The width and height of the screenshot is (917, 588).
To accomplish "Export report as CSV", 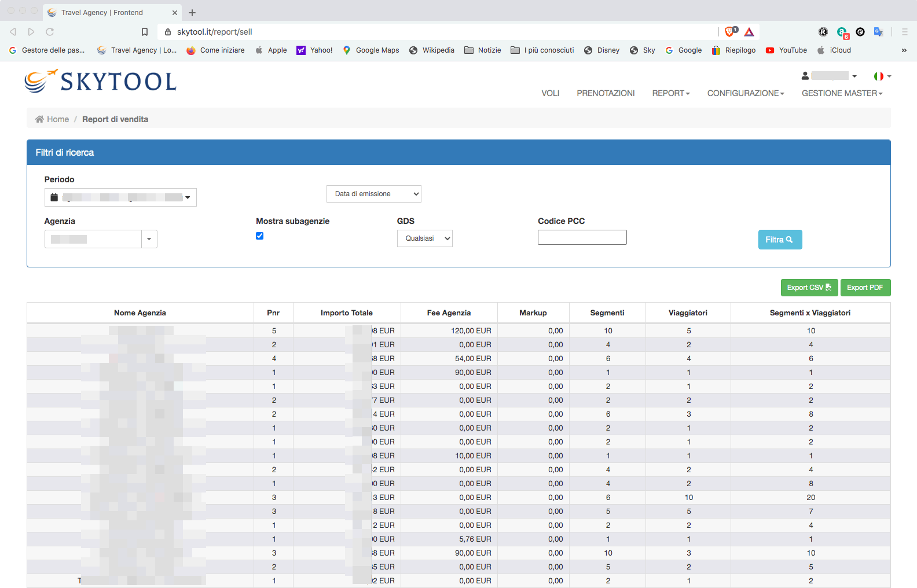I will point(809,288).
